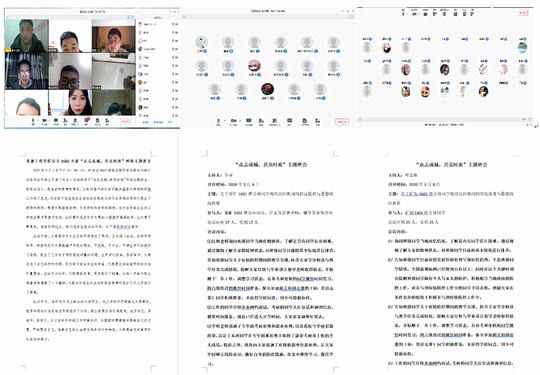The image size is (540, 375).
Task: Click mute all link below member list
Action: coord(145,122)
